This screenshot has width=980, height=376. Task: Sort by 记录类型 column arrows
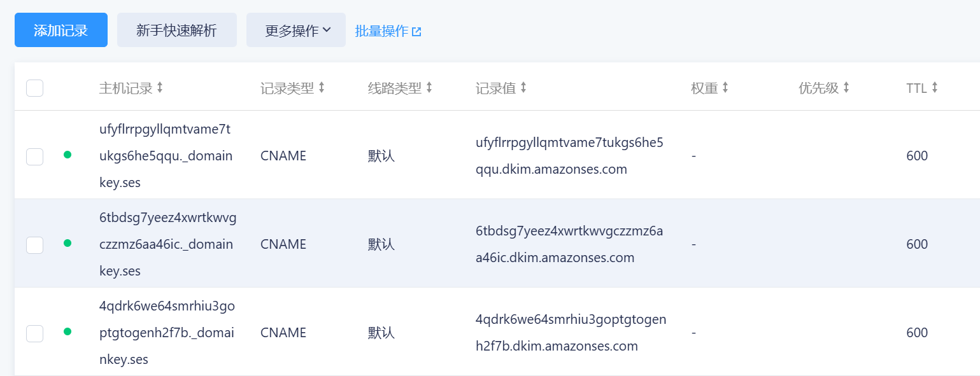pyautogui.click(x=322, y=88)
